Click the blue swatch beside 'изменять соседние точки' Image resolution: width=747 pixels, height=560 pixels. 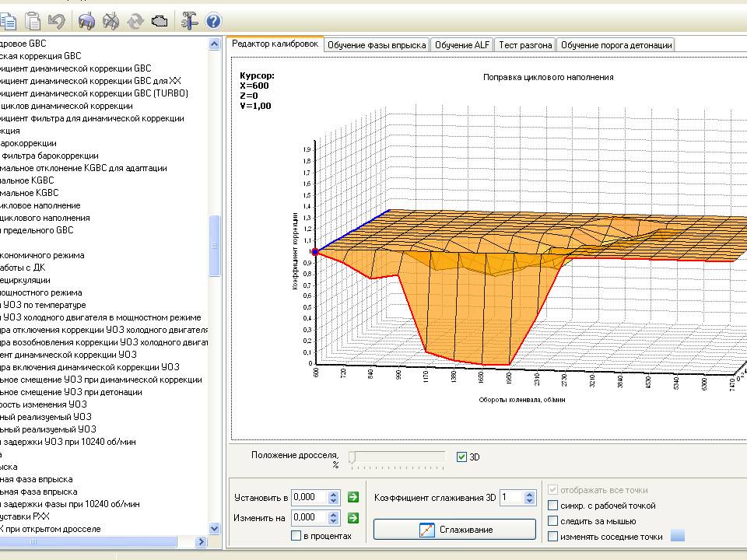click(678, 536)
